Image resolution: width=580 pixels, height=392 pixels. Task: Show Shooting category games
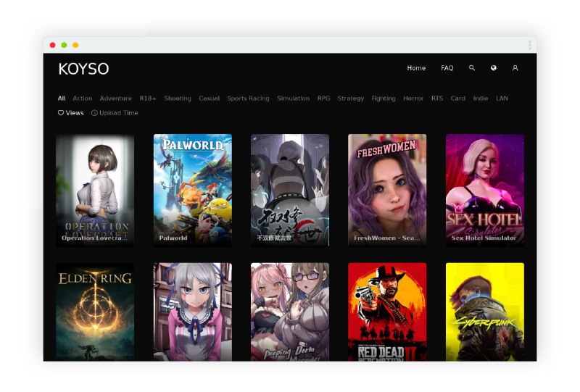pyautogui.click(x=178, y=99)
